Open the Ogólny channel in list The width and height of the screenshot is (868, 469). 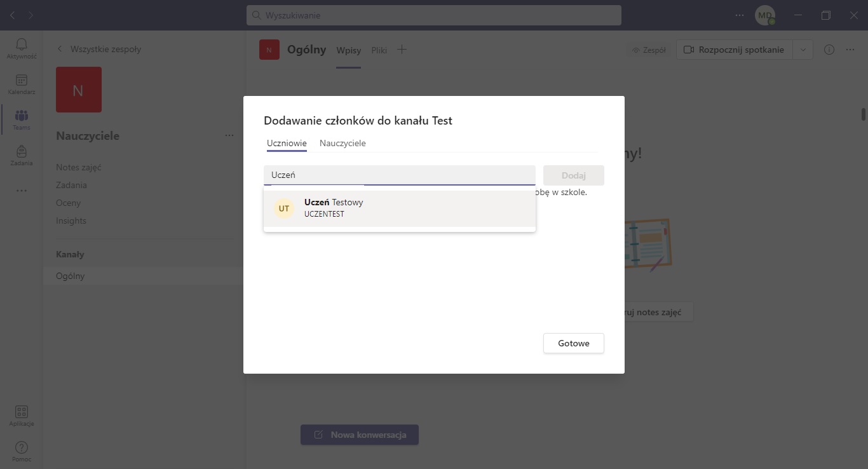[x=70, y=276]
